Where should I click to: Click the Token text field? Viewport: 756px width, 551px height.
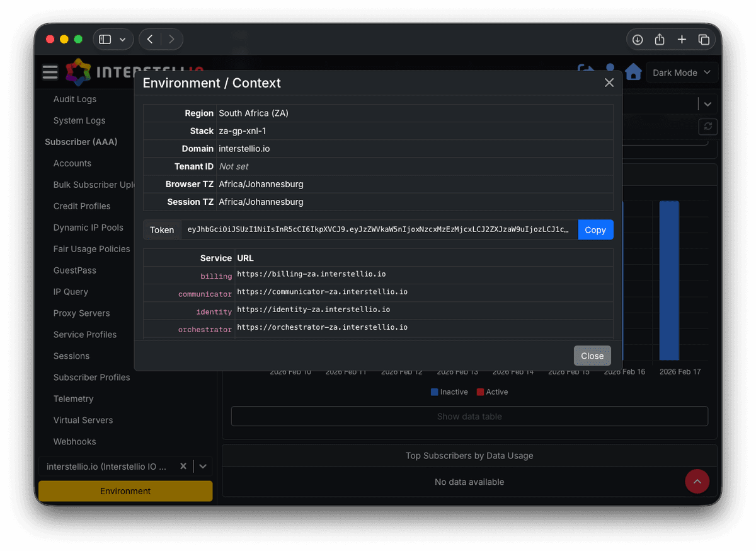[379, 230]
